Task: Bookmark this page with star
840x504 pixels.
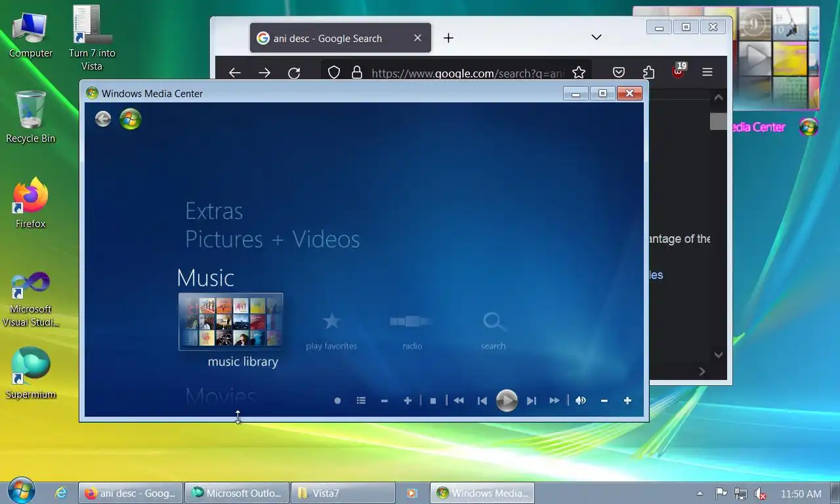Action: click(578, 72)
